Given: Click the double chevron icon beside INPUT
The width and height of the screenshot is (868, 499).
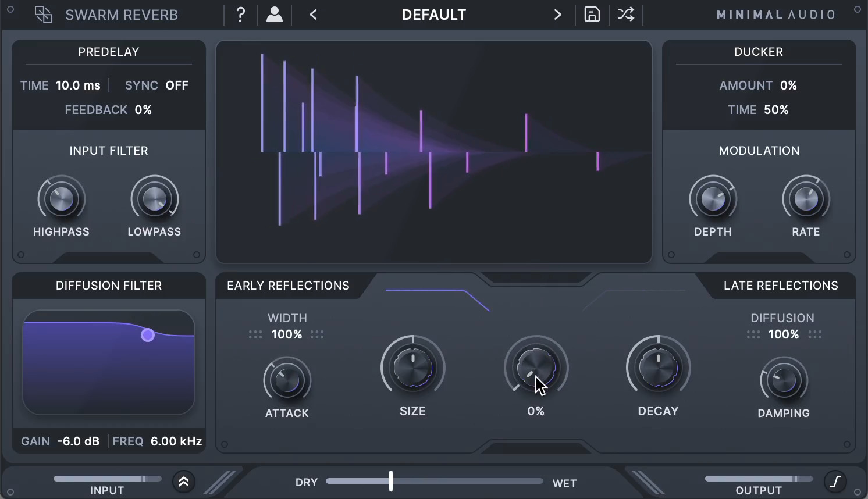Looking at the screenshot, I should point(184,482).
